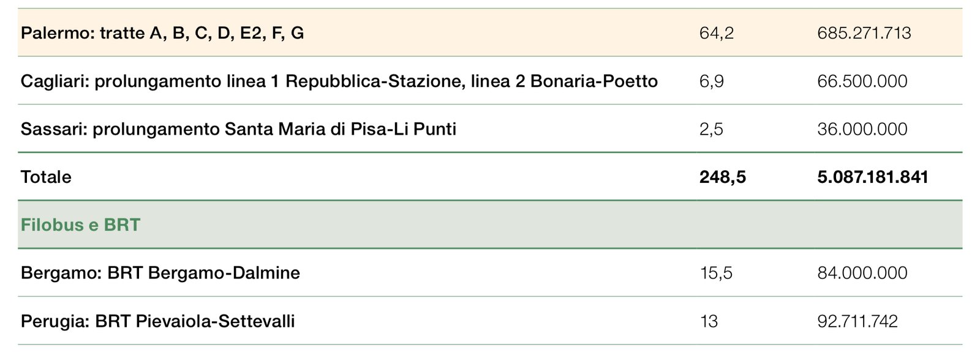Click the amount 36.000.000
Screen dimensions: 980x361
862,129
